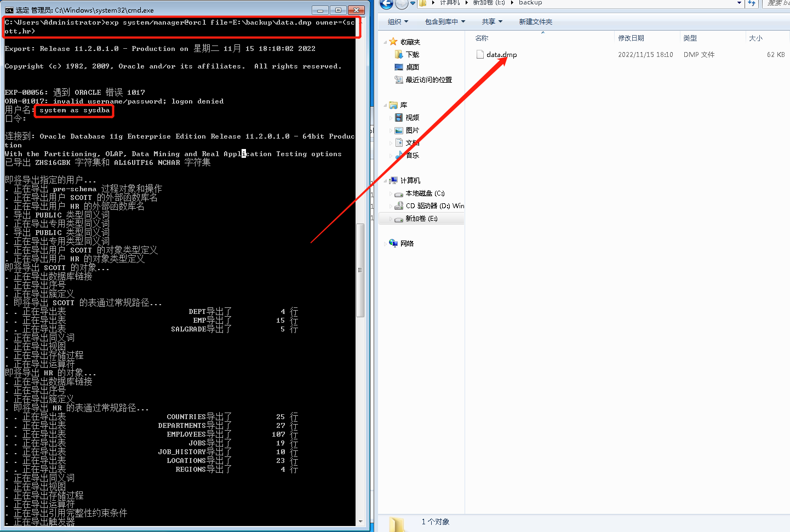Click the forward arrow in Explorer

tap(402, 3)
